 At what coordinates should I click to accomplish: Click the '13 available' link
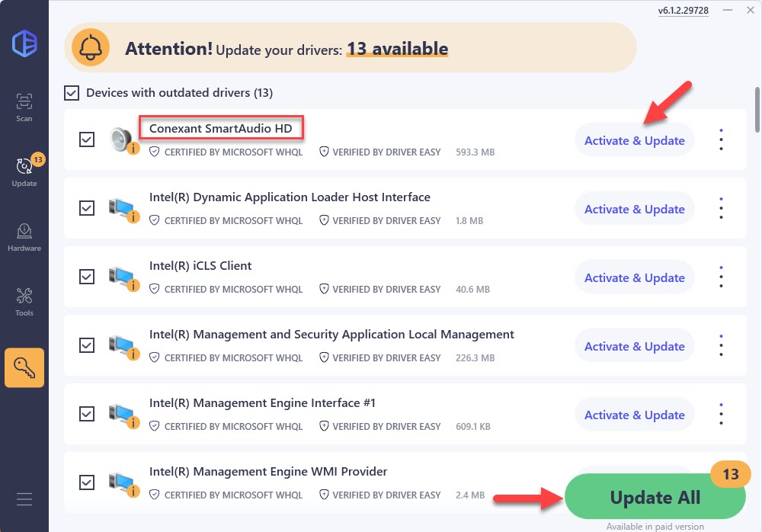click(397, 50)
